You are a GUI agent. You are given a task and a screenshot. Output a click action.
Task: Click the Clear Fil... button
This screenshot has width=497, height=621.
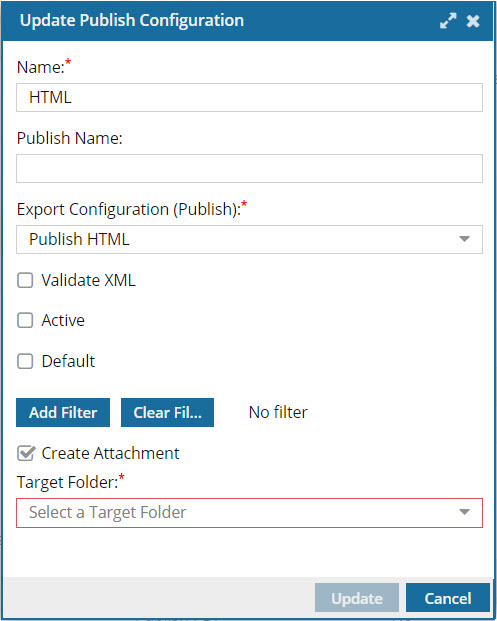[x=167, y=413]
